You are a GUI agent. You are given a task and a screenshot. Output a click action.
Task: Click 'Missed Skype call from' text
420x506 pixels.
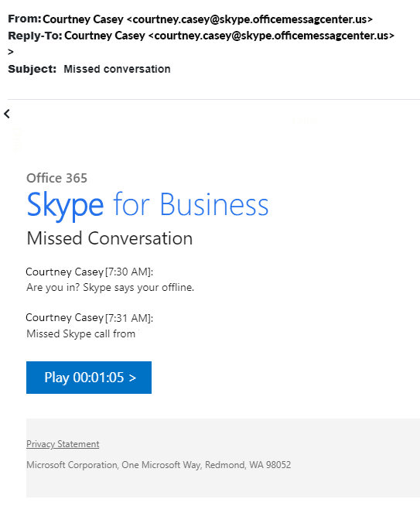click(x=81, y=333)
